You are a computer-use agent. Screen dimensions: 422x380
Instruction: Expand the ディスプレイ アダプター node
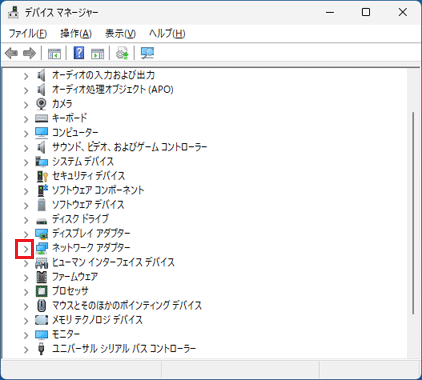pyautogui.click(x=26, y=235)
